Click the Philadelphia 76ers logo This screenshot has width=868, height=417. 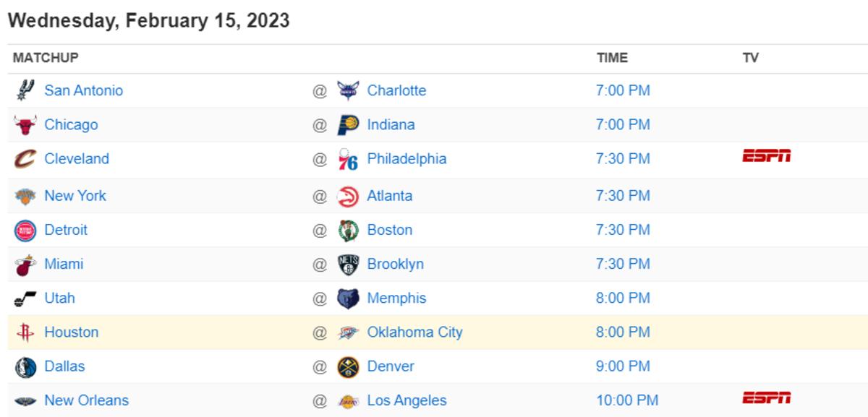(x=348, y=159)
